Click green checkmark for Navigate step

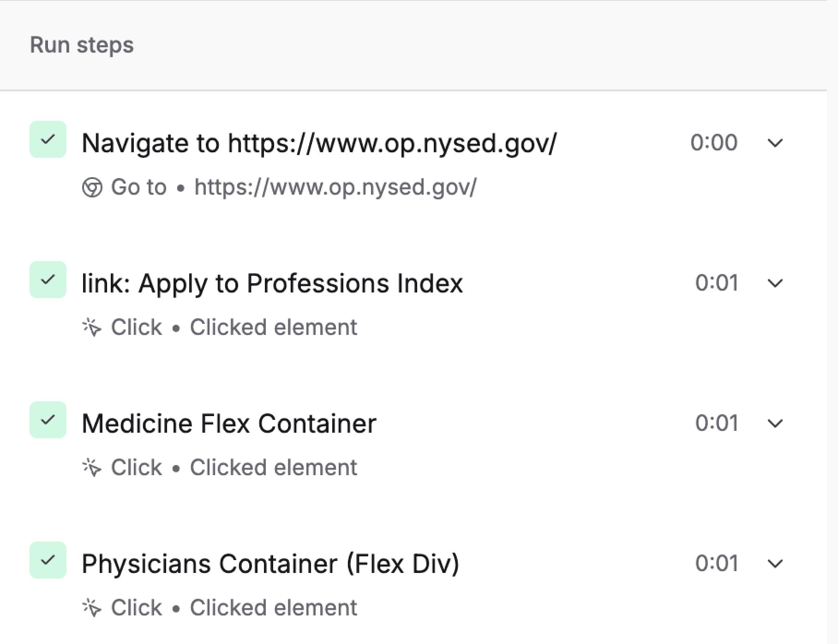48,139
